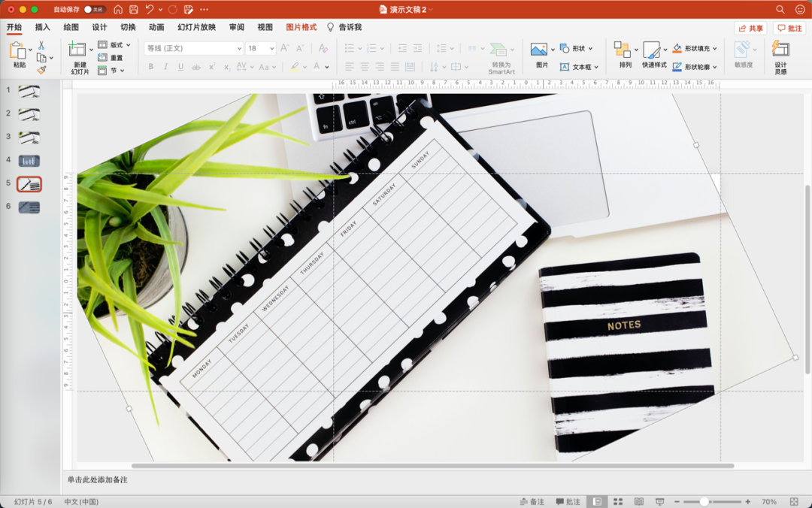Open the Slide Show (幻灯片放映) tab
Viewport: 812px width, 508px height.
click(196, 27)
